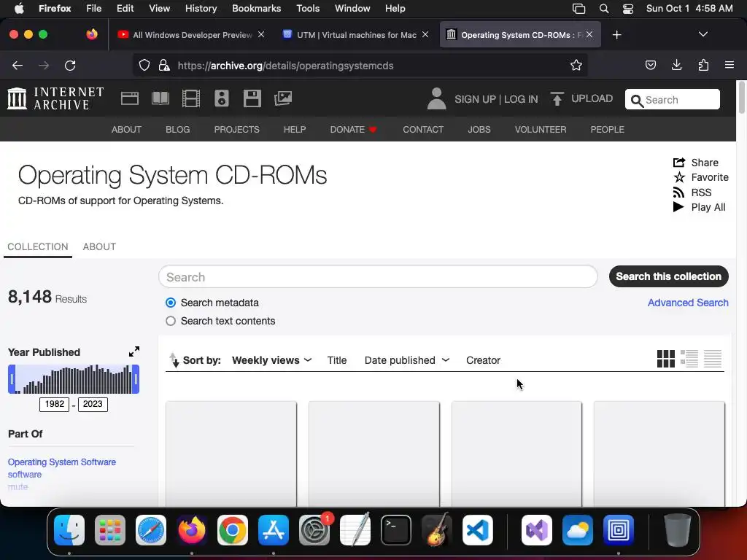Open a new browser tab

[616, 35]
